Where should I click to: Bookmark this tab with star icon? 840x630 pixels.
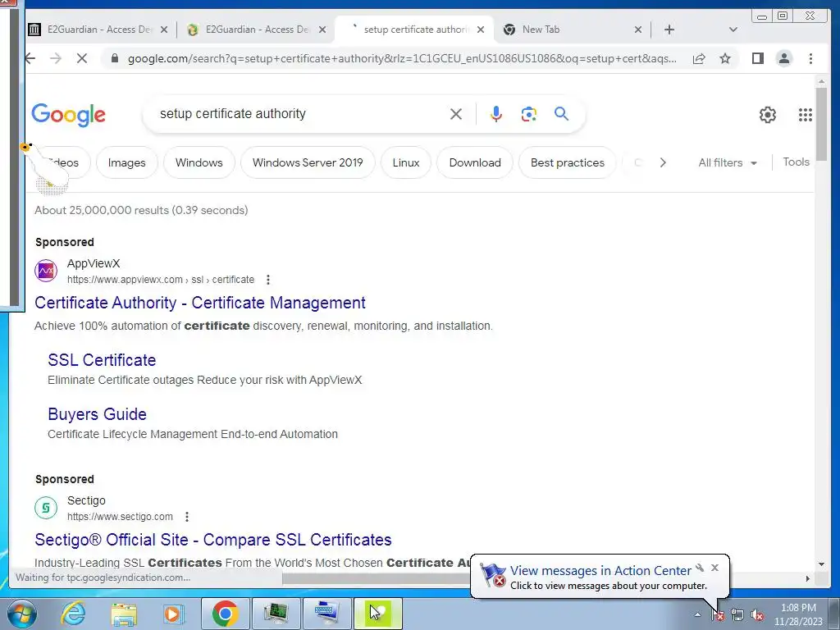pyautogui.click(x=725, y=58)
